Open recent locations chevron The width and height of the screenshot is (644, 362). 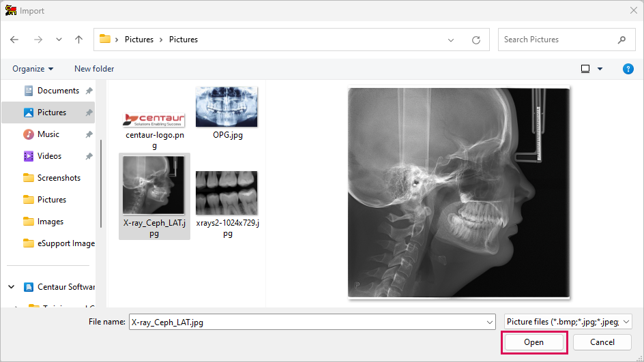[59, 40]
